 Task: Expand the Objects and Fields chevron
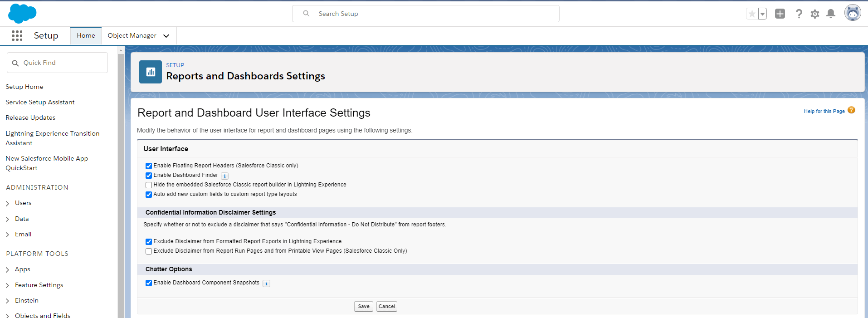(x=8, y=316)
